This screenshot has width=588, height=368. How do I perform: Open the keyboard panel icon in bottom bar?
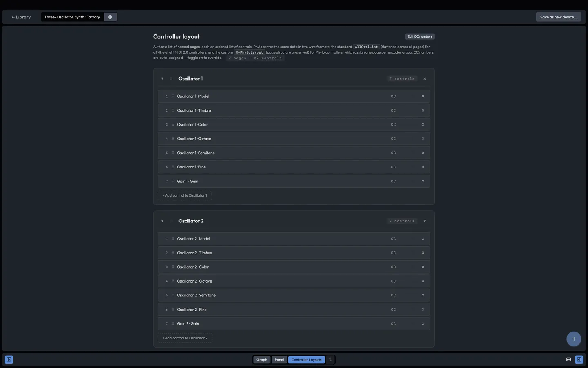(x=568, y=359)
